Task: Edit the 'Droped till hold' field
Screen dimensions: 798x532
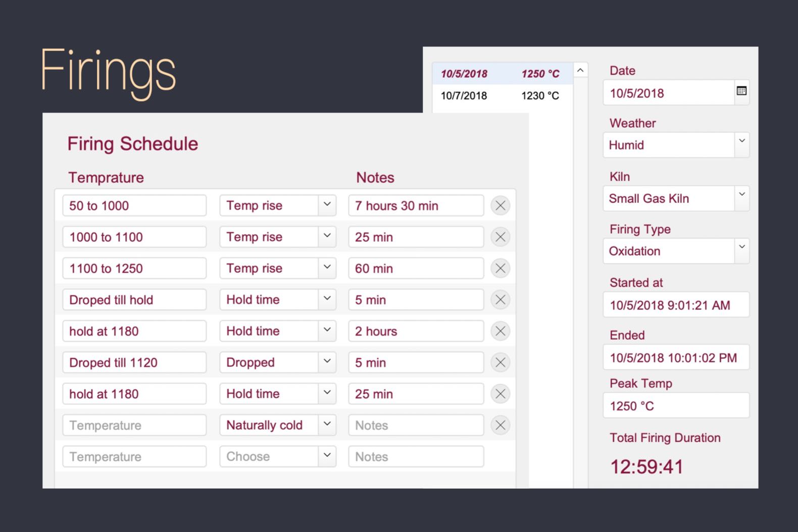Action: tap(134, 299)
